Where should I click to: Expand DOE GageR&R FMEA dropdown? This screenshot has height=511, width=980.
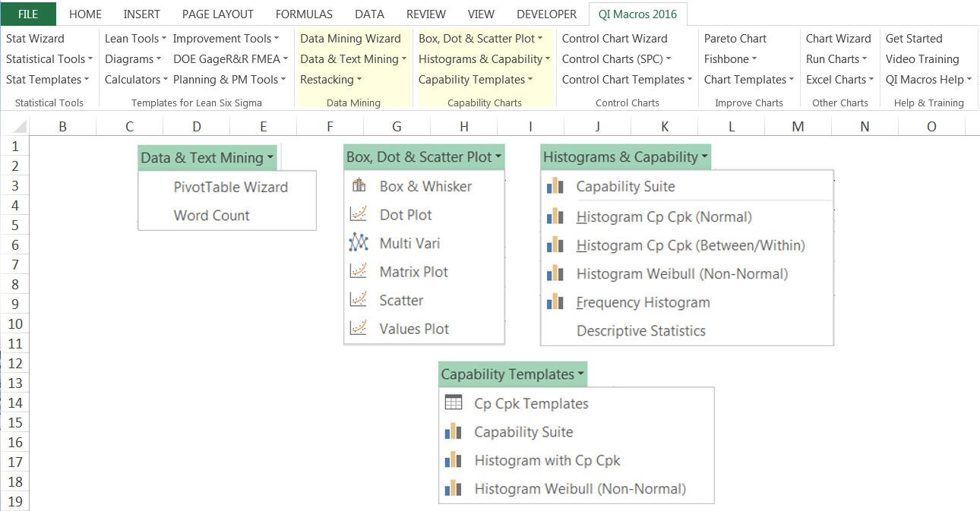(x=230, y=59)
